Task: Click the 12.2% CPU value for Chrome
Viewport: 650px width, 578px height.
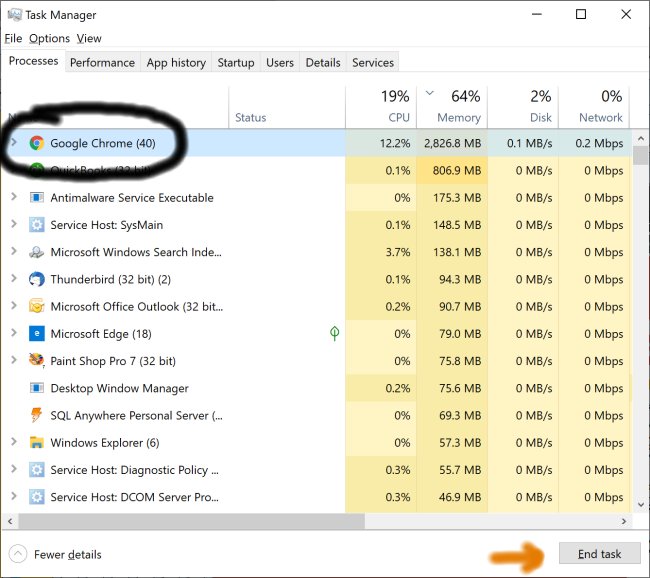Action: (x=395, y=143)
